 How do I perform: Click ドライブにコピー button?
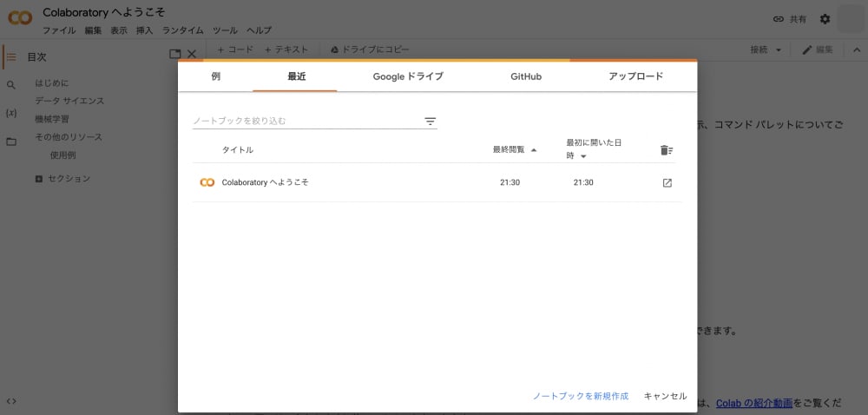370,49
